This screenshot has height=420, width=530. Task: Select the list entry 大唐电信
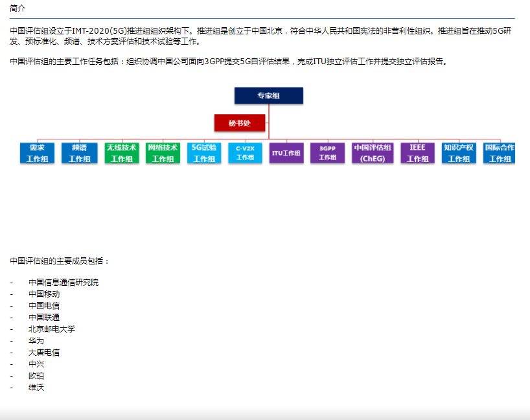click(44, 353)
